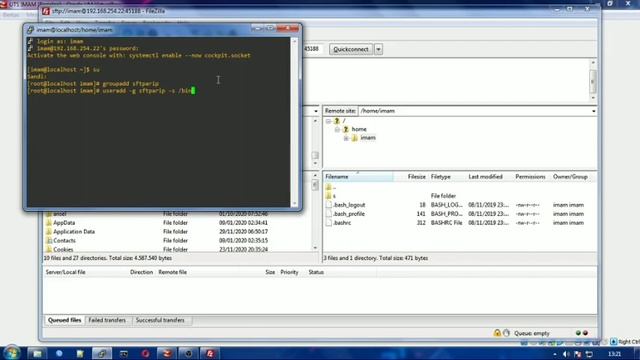The width and height of the screenshot is (640, 360).
Task: Sort remote files by Filename column
Action: (358, 177)
